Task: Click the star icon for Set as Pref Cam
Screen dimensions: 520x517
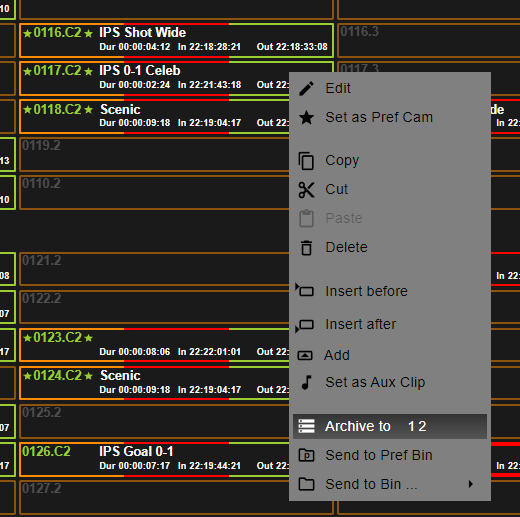Action: coord(306,117)
